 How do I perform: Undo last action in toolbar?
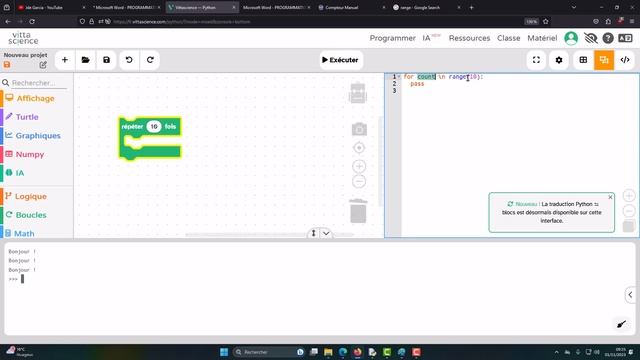click(x=129, y=60)
